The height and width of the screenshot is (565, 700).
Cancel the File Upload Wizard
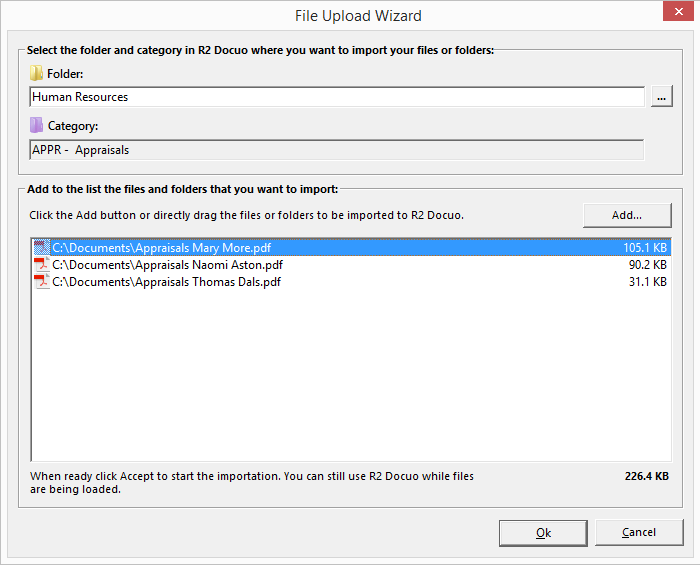click(639, 532)
